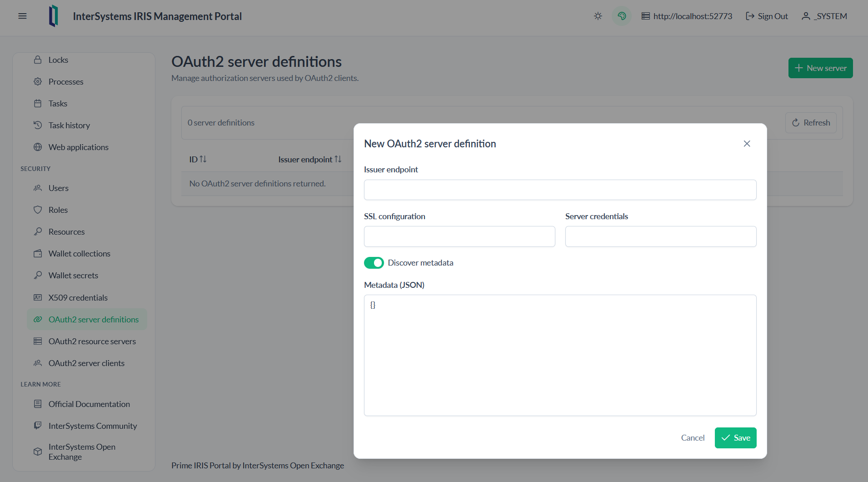The width and height of the screenshot is (868, 482).
Task: Click into the SSL configuration field
Action: pyautogui.click(x=459, y=236)
